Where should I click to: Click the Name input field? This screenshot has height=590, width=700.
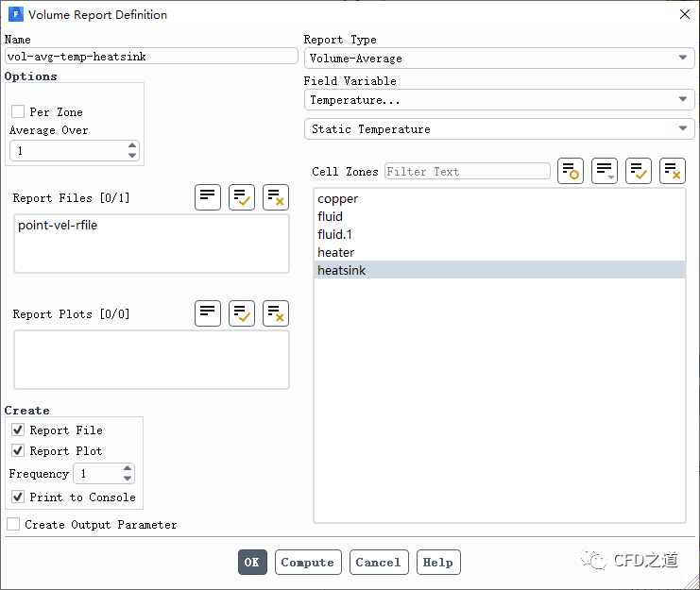(151, 57)
